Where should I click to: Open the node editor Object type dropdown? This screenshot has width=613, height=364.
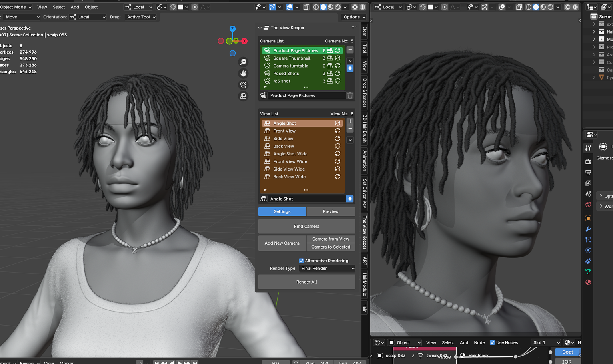[x=405, y=342]
